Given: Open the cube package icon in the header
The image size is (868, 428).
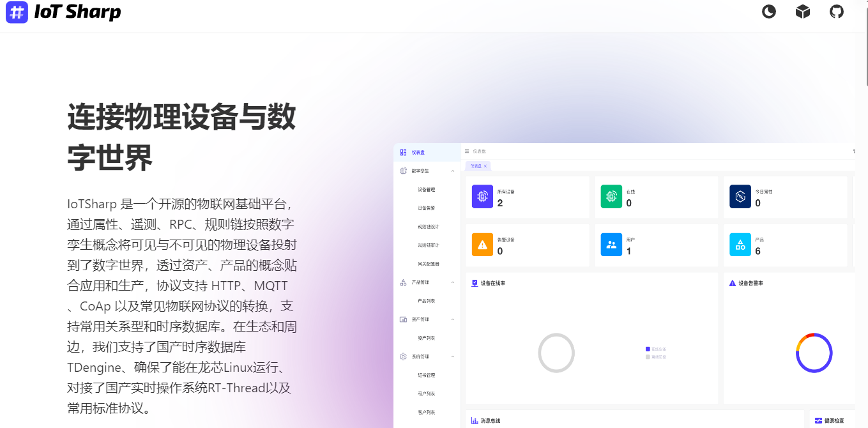Looking at the screenshot, I should click(803, 11).
